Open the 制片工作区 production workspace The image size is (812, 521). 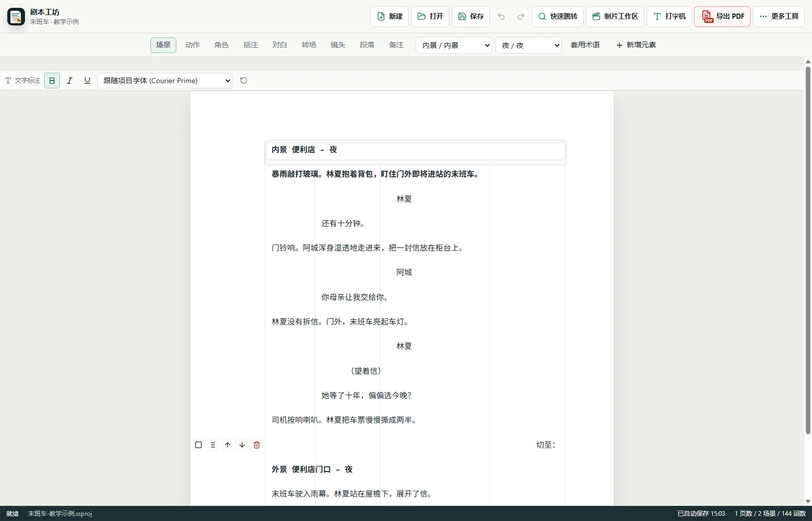point(615,17)
